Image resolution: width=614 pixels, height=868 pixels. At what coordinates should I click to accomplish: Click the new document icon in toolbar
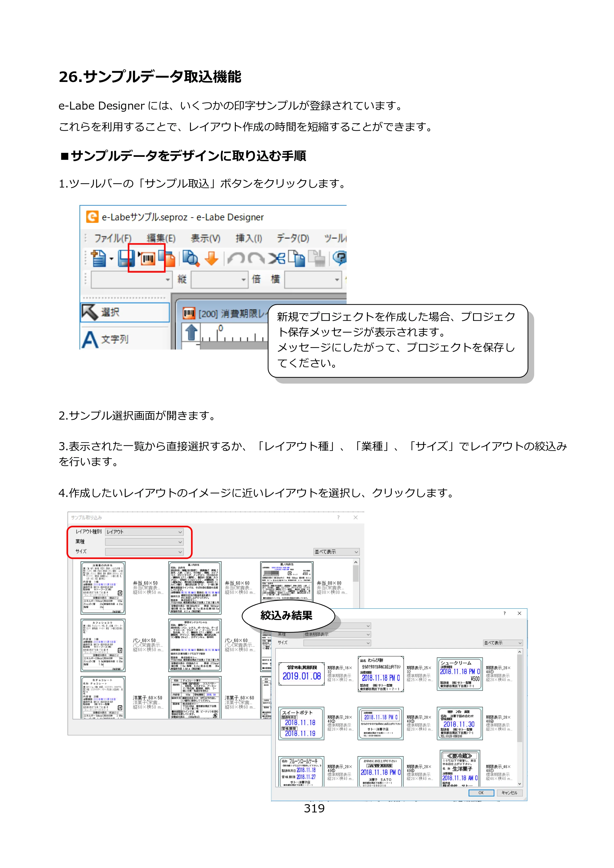tap(99, 258)
